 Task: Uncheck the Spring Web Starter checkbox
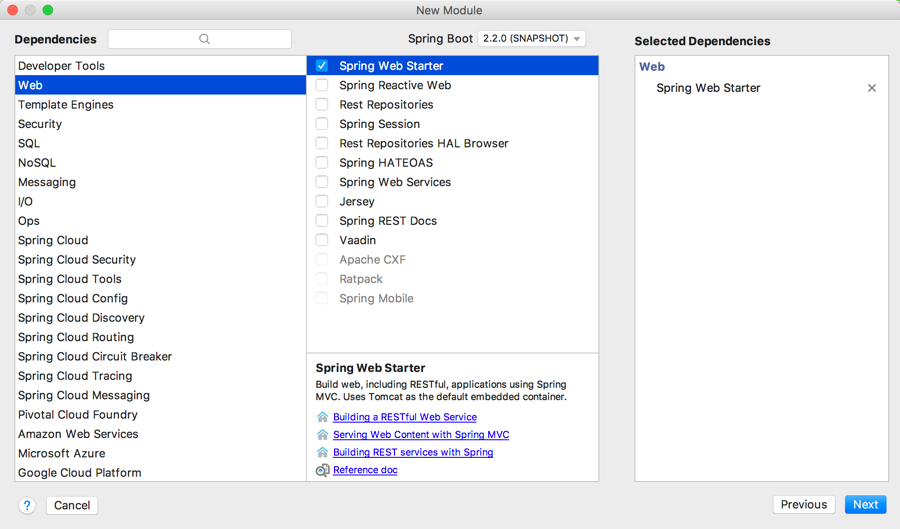click(x=322, y=66)
